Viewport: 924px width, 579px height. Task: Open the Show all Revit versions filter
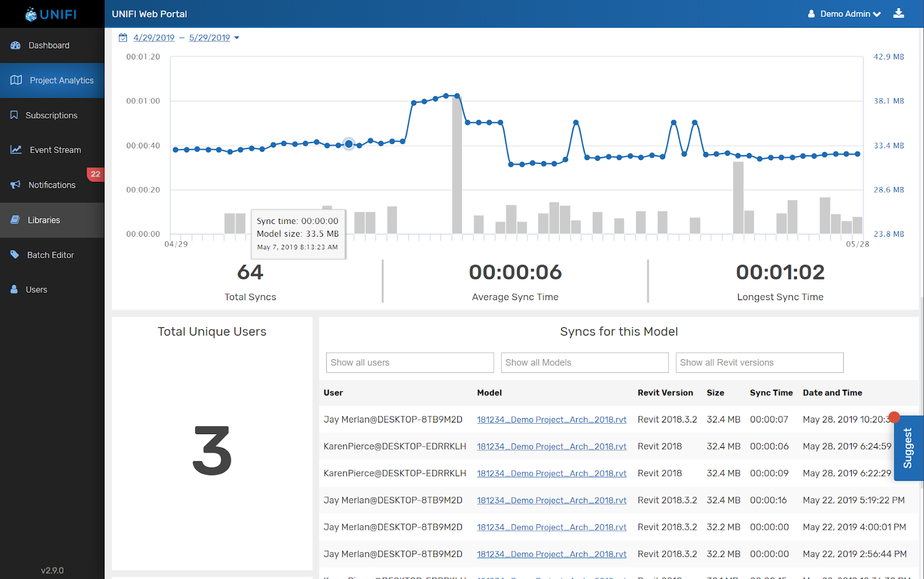[759, 363]
